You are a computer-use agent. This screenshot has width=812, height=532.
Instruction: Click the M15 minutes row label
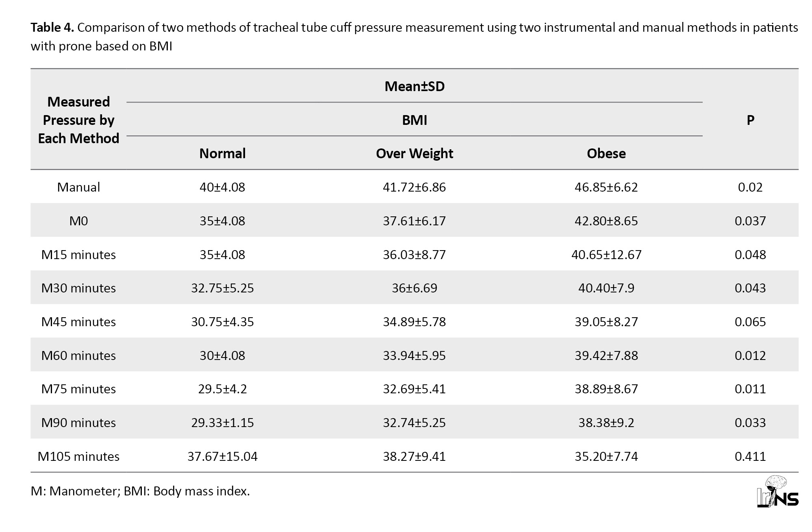click(x=78, y=255)
